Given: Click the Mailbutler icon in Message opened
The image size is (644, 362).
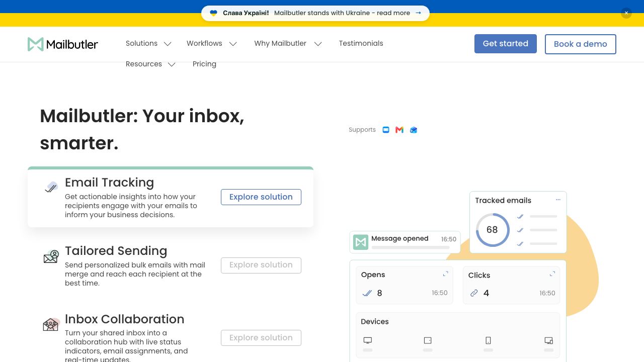Looking at the screenshot, I should point(361,242).
